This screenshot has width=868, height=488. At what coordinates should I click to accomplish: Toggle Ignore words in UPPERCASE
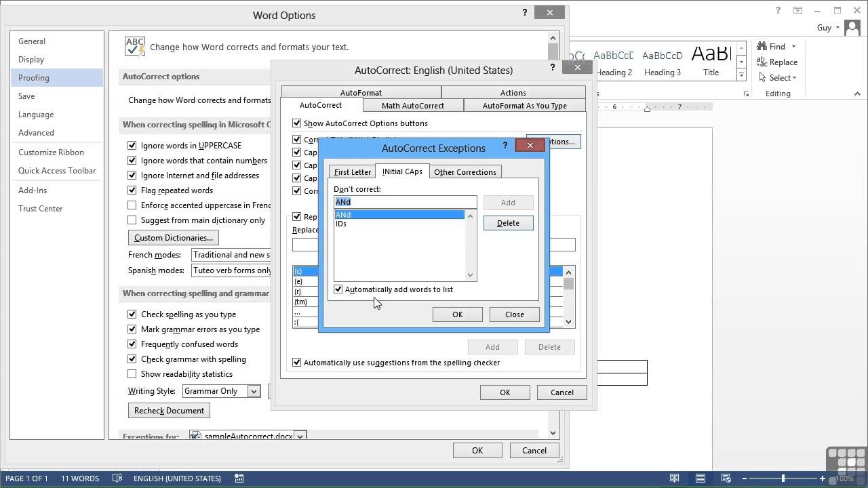132,145
